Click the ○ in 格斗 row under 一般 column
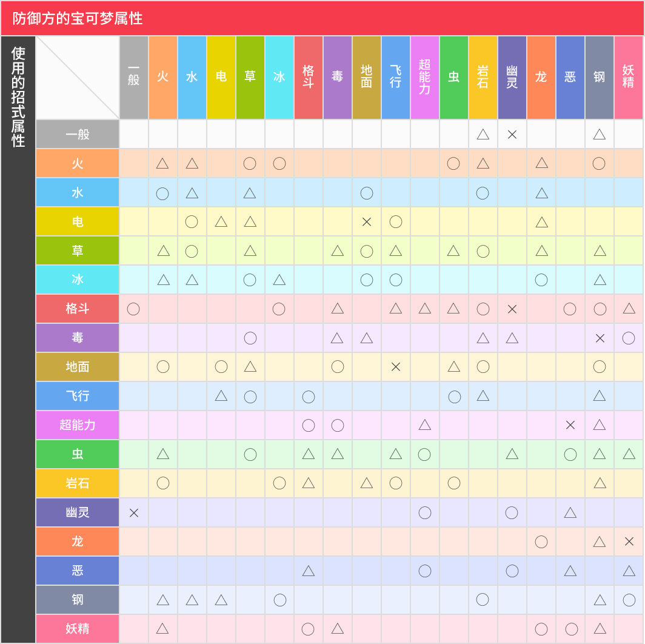The width and height of the screenshot is (645, 644). (134, 309)
